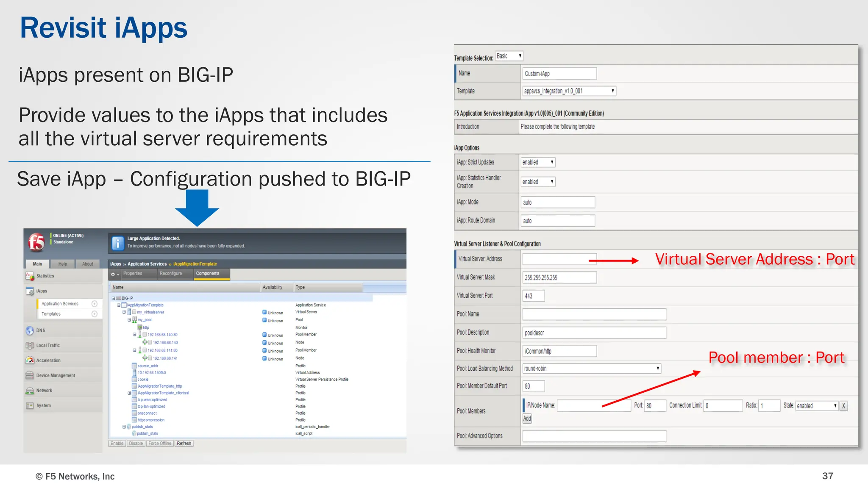This screenshot has width=868, height=488.
Task: Click pool member icon for 192.168.68.141:80
Action: (x=140, y=350)
